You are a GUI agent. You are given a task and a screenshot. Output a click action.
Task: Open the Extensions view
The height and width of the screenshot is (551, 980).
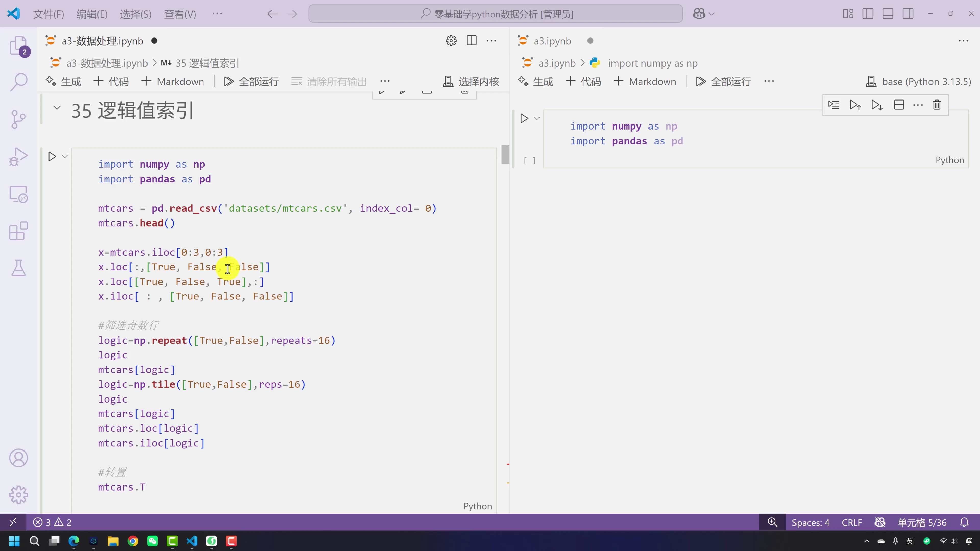[x=18, y=231]
